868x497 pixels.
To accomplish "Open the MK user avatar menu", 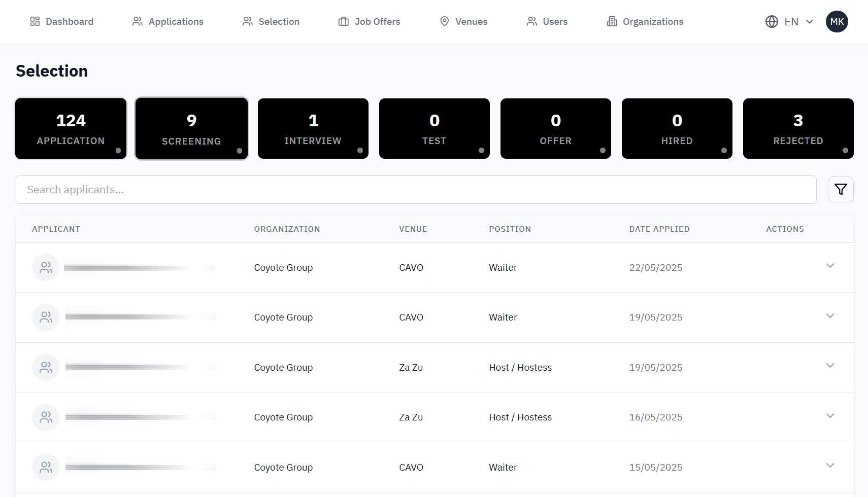I will point(837,22).
